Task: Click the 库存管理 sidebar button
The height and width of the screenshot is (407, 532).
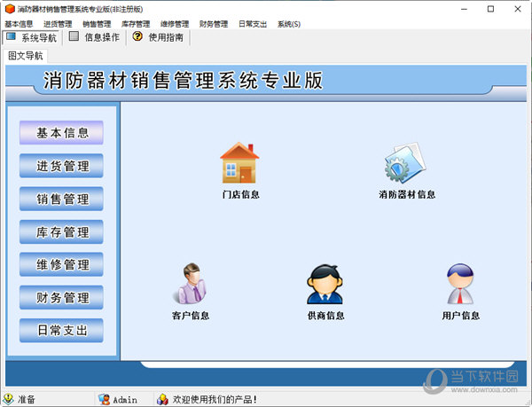Action: point(61,231)
